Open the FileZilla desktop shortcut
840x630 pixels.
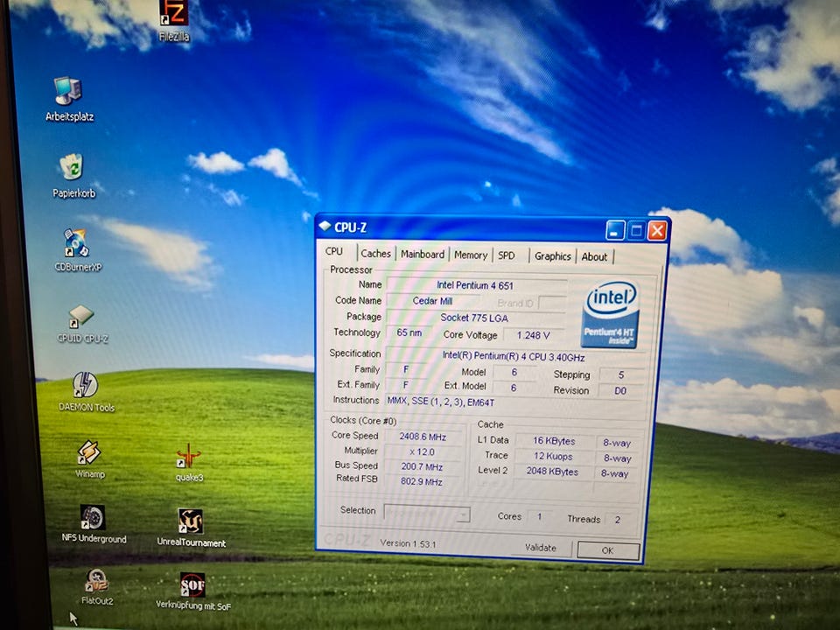[x=174, y=20]
